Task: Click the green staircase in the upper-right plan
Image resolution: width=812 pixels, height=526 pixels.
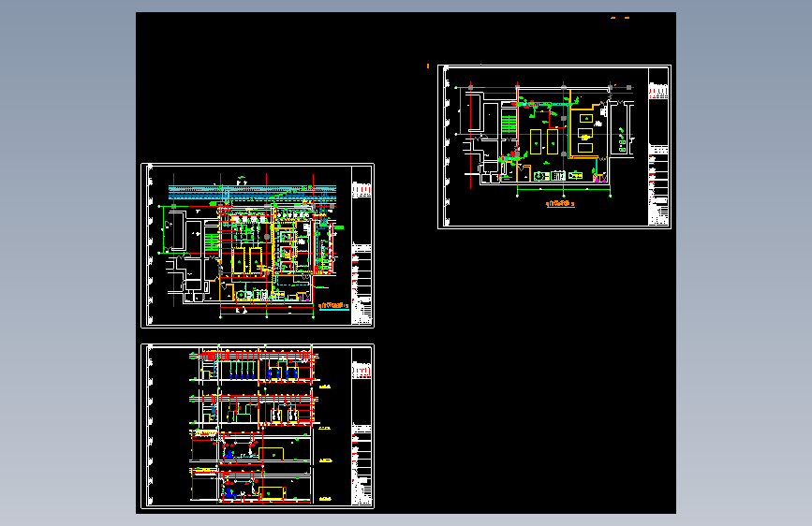Action: [509, 123]
